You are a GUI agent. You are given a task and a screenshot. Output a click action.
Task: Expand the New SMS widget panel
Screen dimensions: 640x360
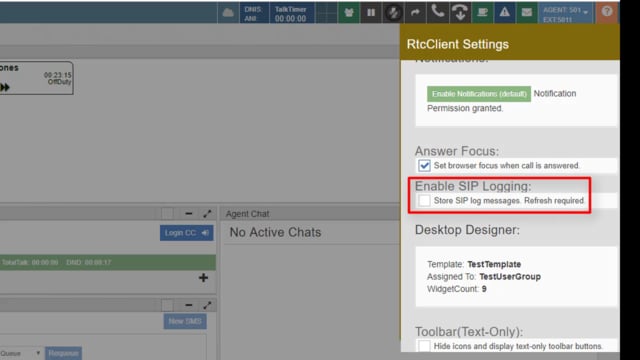click(207, 305)
